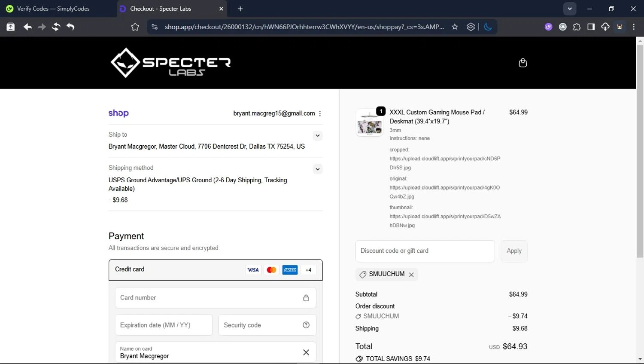Clear the Name on card field
This screenshot has height=364, width=644.
tap(306, 352)
